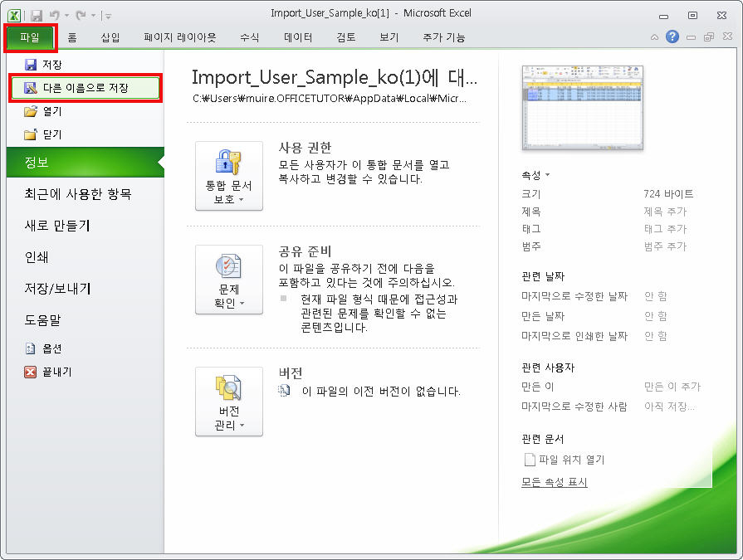Switch to the 추가 기능 tab
Image resolution: width=743 pixels, height=560 pixels.
tap(444, 37)
